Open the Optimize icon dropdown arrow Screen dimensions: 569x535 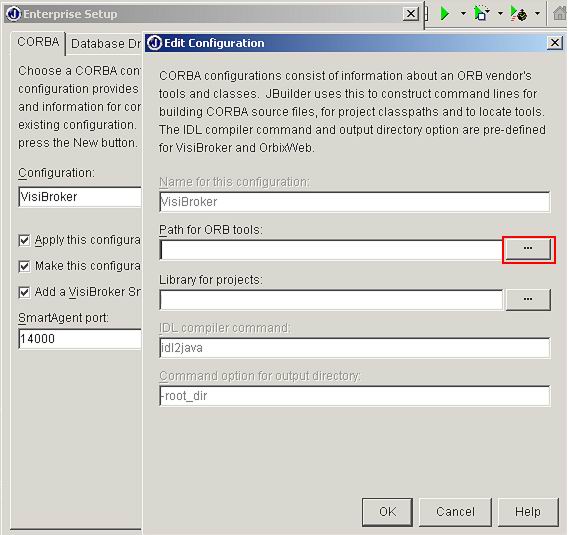pos(537,14)
